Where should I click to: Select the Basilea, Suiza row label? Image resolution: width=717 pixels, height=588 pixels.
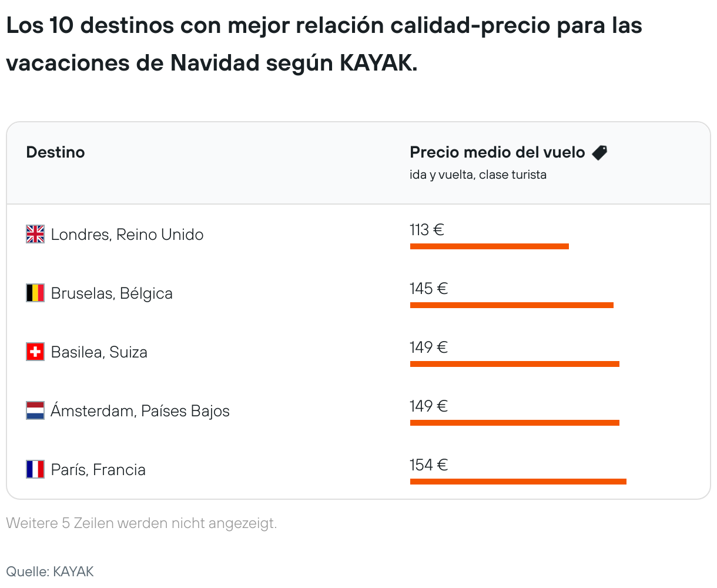click(99, 352)
